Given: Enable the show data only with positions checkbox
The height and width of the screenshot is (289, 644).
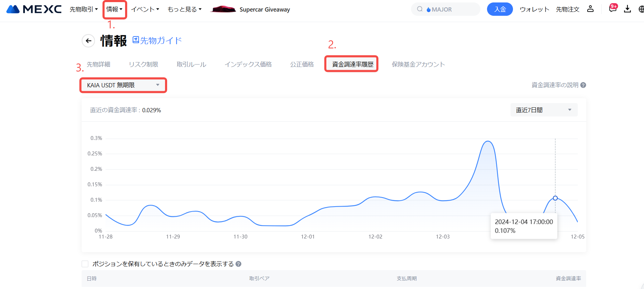Looking at the screenshot, I should tap(85, 264).
